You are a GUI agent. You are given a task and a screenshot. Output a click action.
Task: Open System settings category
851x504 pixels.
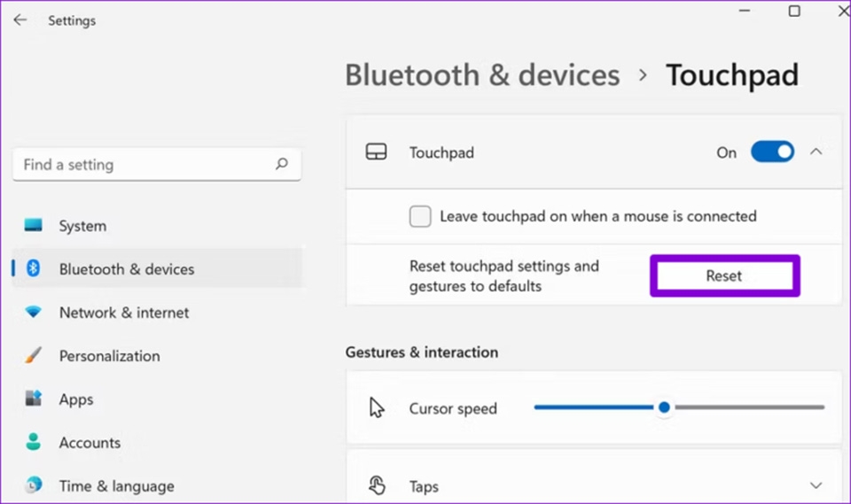[158, 226]
